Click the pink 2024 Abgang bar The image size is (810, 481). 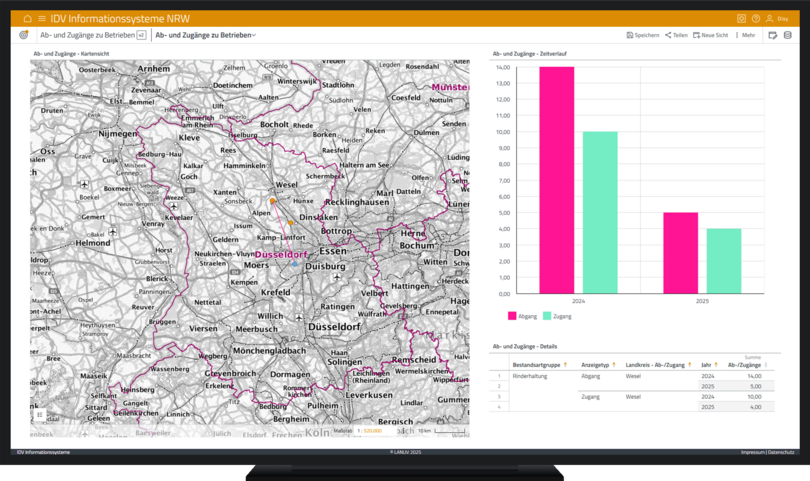coord(556,180)
